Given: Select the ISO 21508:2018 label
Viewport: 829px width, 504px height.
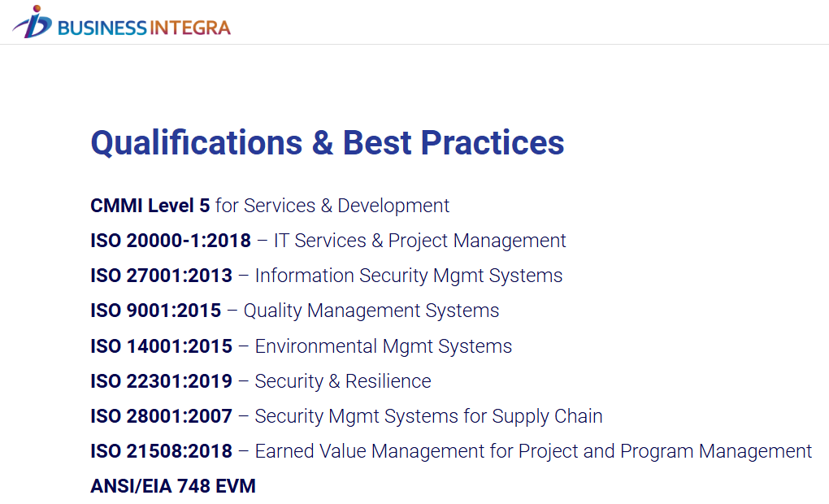Looking at the screenshot, I should pyautogui.click(x=161, y=451).
